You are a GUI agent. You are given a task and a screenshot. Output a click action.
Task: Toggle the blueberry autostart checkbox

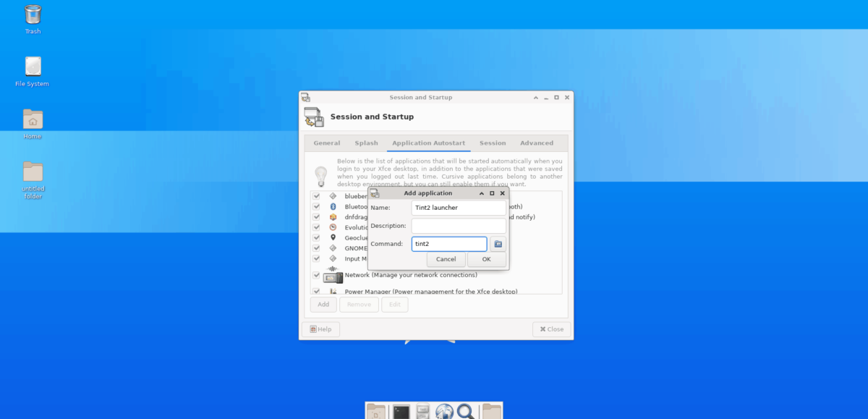316,196
